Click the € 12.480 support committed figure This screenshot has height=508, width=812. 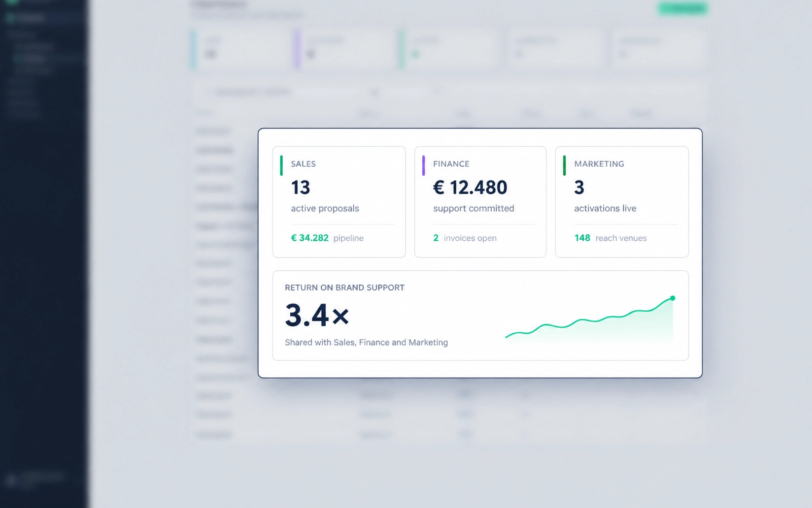coord(470,187)
